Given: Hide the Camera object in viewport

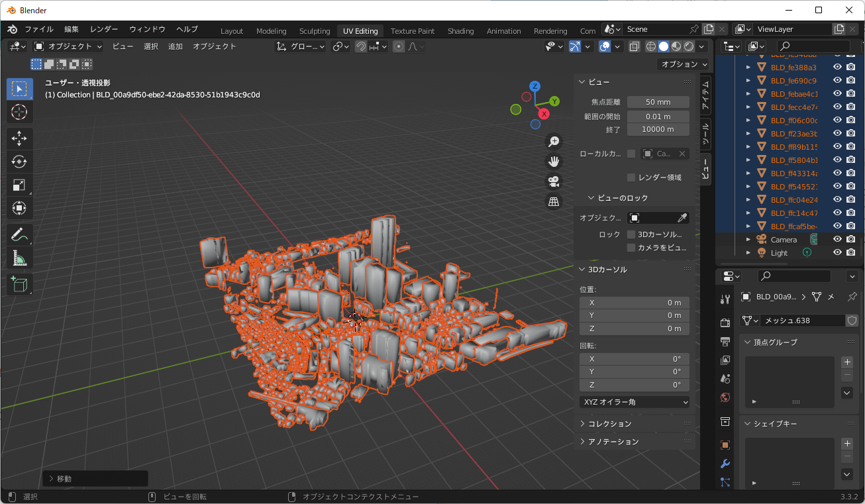Looking at the screenshot, I should pos(837,239).
